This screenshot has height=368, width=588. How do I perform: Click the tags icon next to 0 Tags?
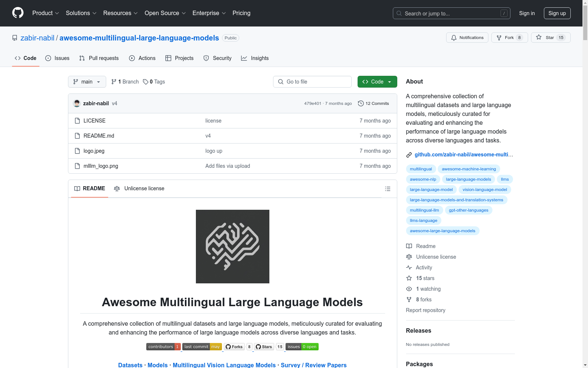point(146,82)
